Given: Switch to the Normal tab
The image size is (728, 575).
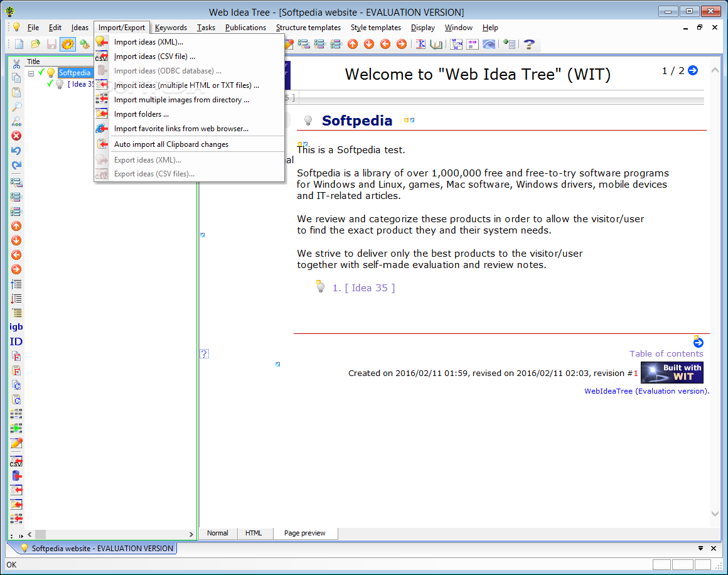Looking at the screenshot, I should click(x=218, y=533).
